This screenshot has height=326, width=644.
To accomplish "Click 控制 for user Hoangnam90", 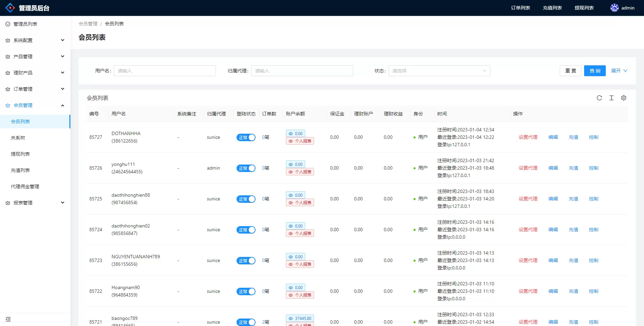I will pos(594,291).
